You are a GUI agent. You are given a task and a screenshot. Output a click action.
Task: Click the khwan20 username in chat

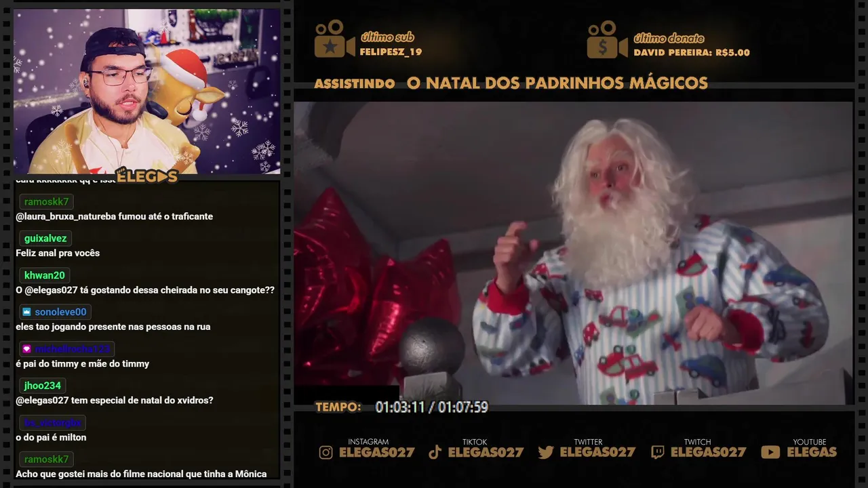[x=44, y=275]
